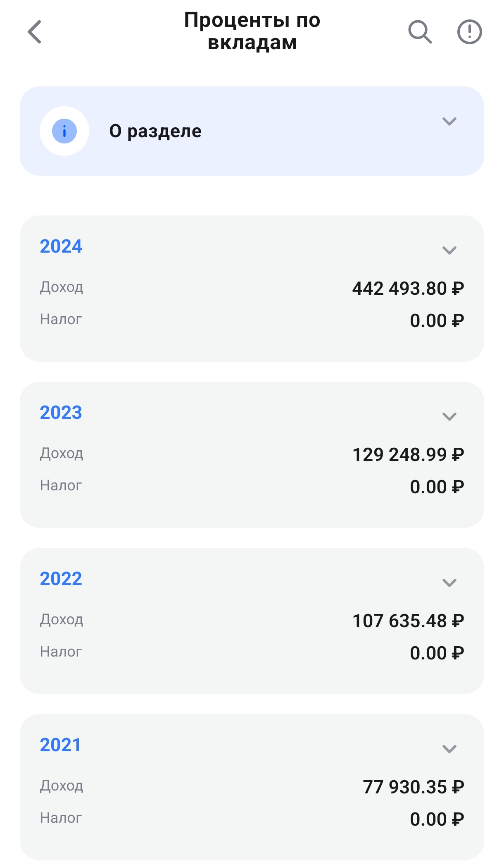Tap the 129 248.99 ₽ income amount

tap(408, 455)
